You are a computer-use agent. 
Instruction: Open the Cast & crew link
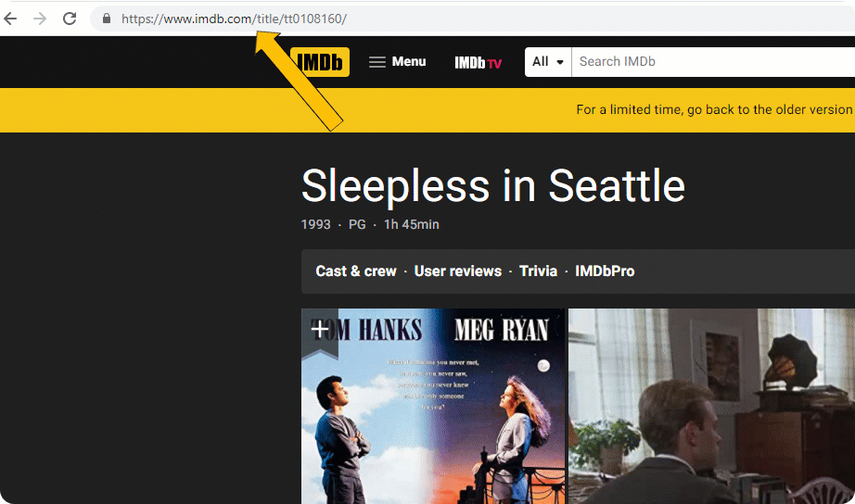tap(356, 271)
